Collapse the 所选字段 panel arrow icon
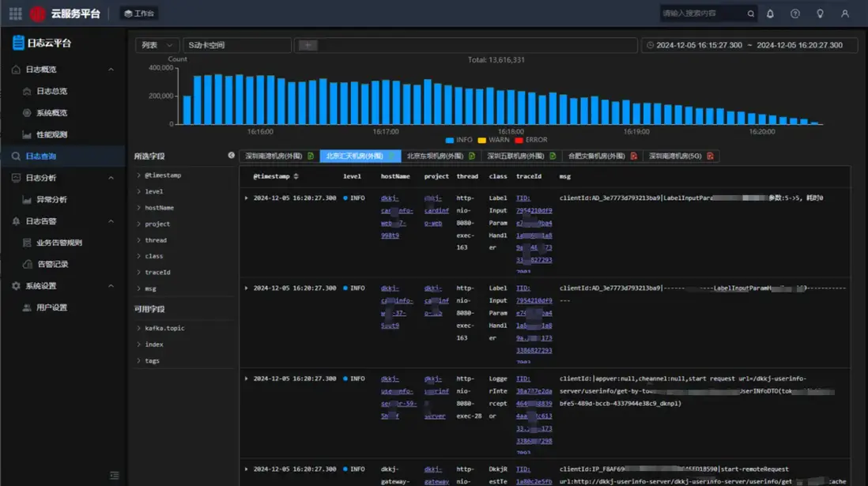The width and height of the screenshot is (868, 486). (232, 156)
